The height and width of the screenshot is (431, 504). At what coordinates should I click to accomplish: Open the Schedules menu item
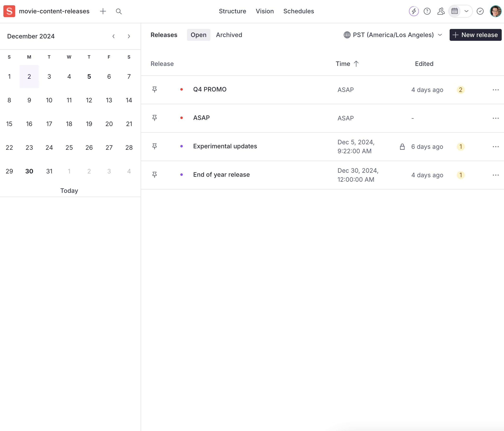point(298,11)
